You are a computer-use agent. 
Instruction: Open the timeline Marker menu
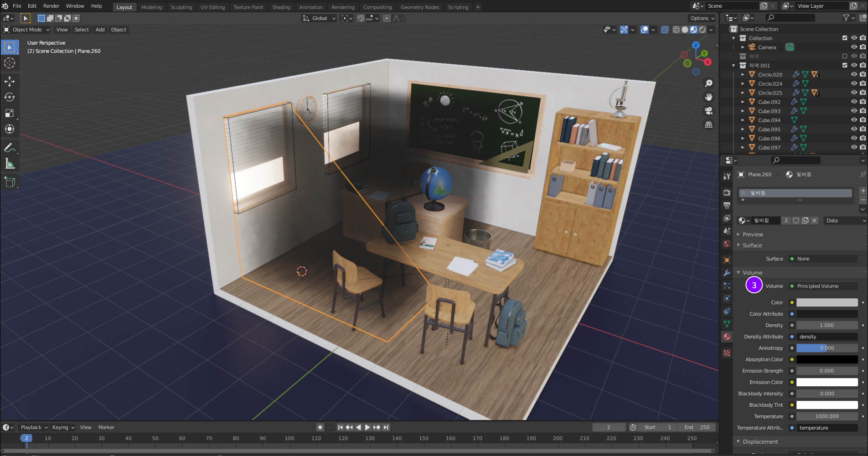[106, 427]
